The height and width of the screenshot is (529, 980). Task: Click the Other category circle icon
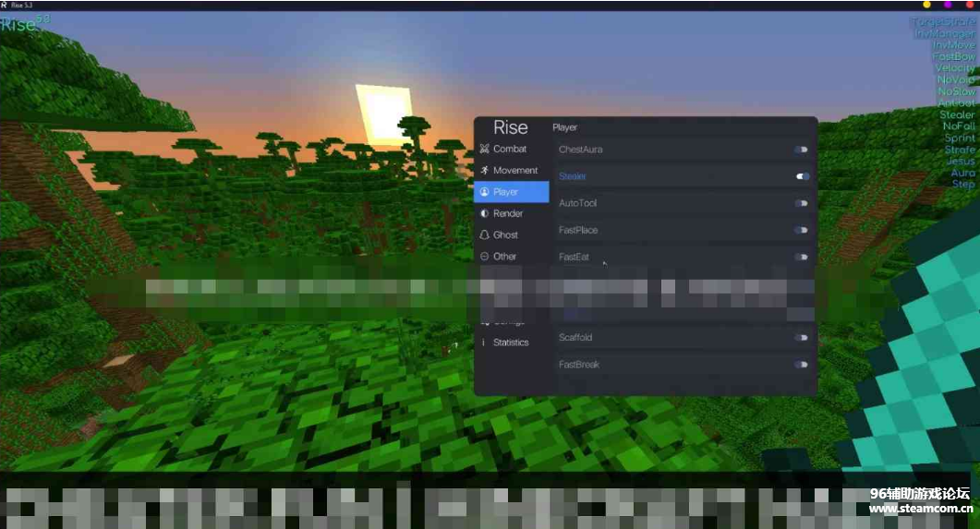click(x=484, y=257)
